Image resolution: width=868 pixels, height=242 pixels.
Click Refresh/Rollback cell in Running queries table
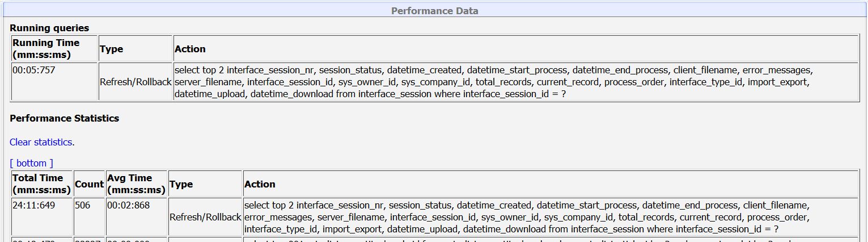coord(136,82)
